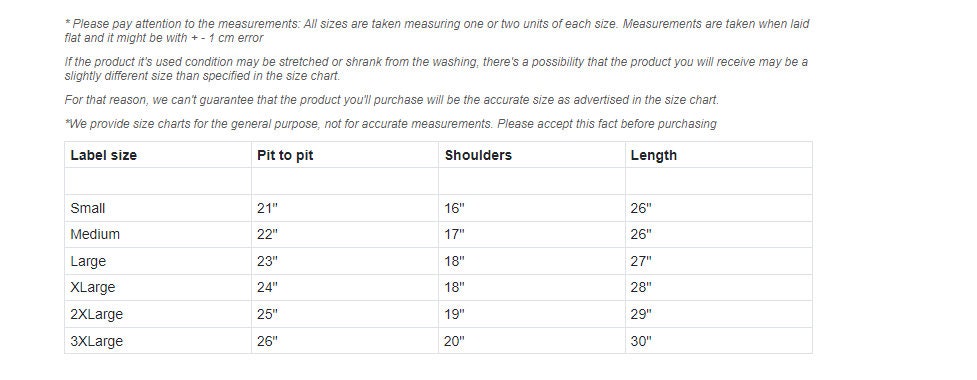The height and width of the screenshot is (380, 977).
Task: Click the 21" pit to pit cell
Action: 267,208
